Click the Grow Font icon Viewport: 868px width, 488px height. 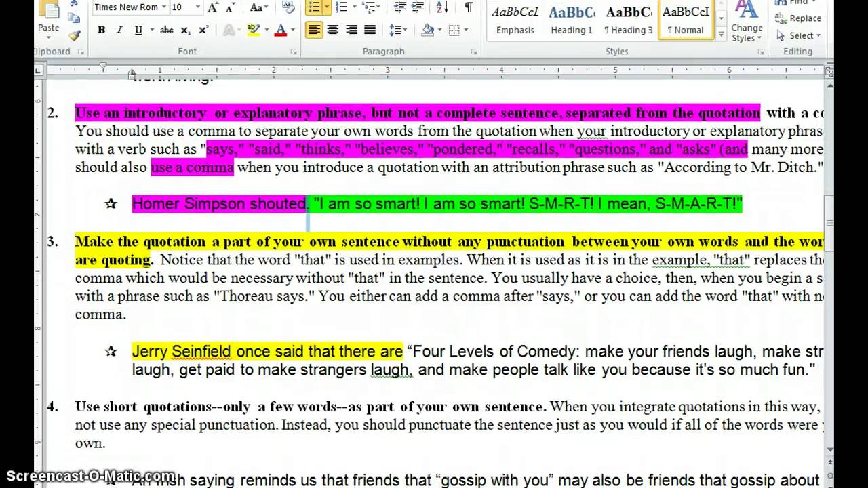pos(214,7)
